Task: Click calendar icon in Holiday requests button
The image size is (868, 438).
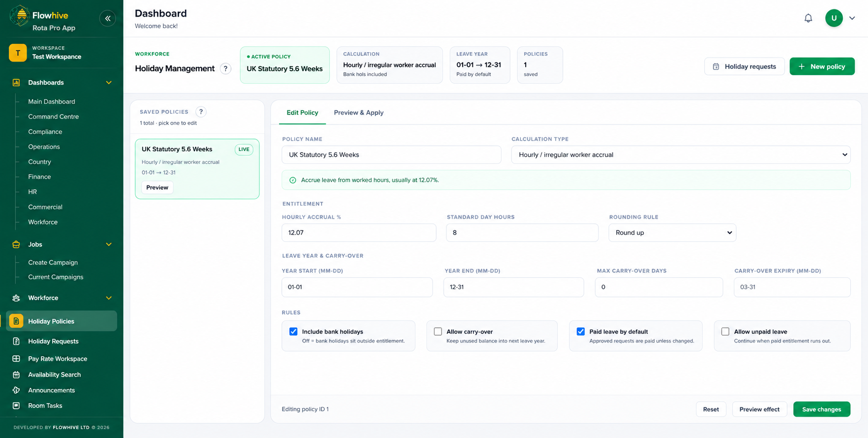Action: 716,66
